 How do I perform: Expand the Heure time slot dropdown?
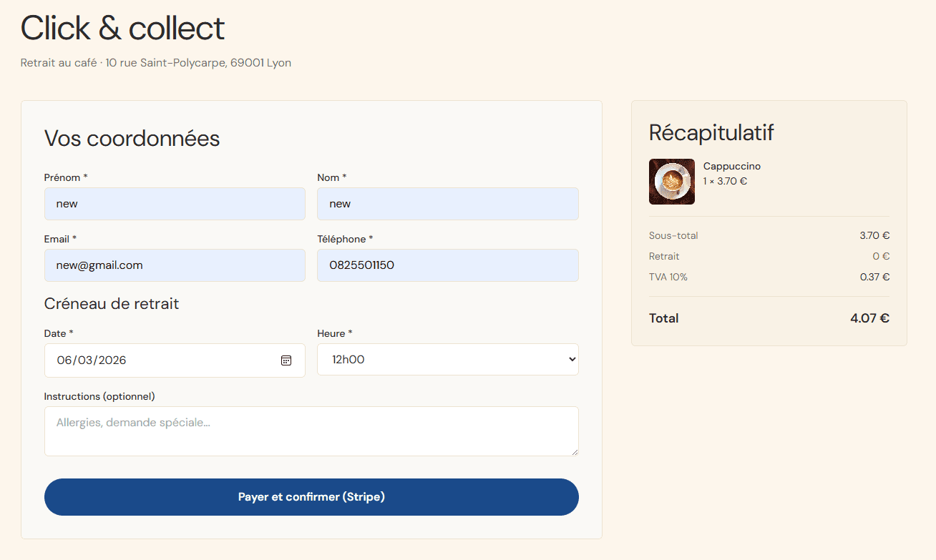(x=447, y=360)
